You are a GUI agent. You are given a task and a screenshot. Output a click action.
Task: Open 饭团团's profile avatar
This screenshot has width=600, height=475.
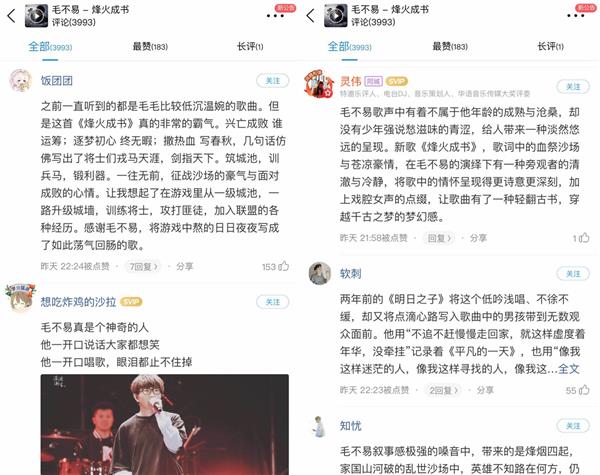coord(20,80)
